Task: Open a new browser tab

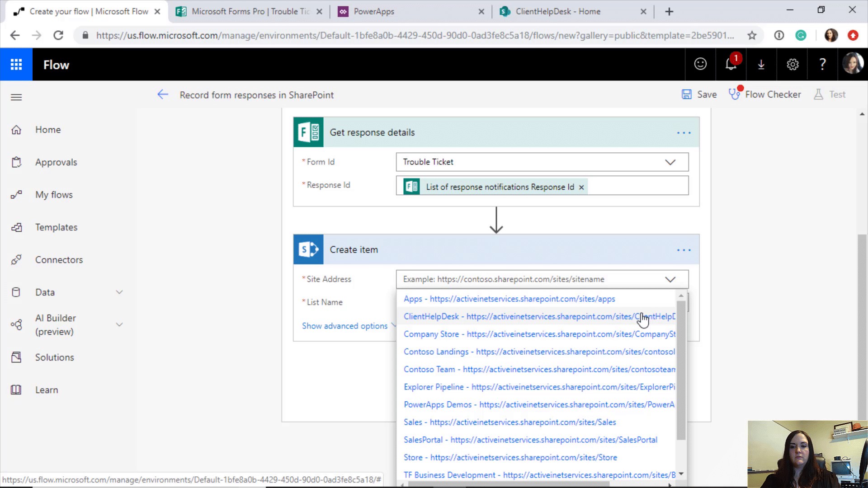Action: click(x=669, y=12)
